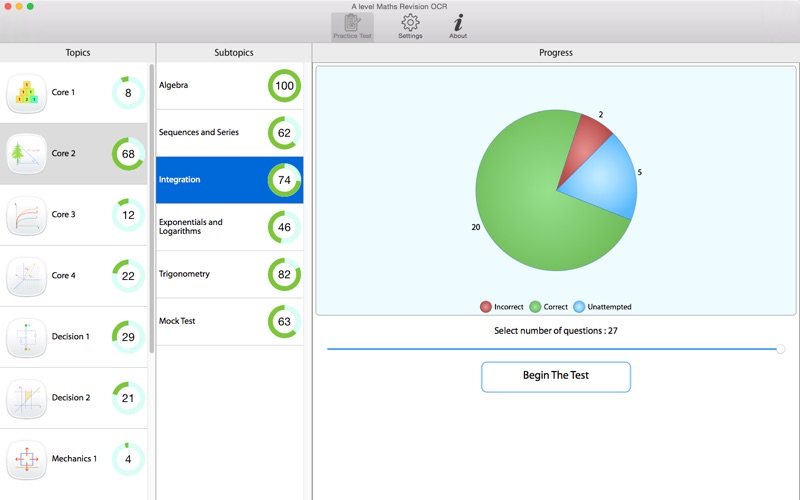Select Exponentials and Logarithms subtopic

[230, 227]
